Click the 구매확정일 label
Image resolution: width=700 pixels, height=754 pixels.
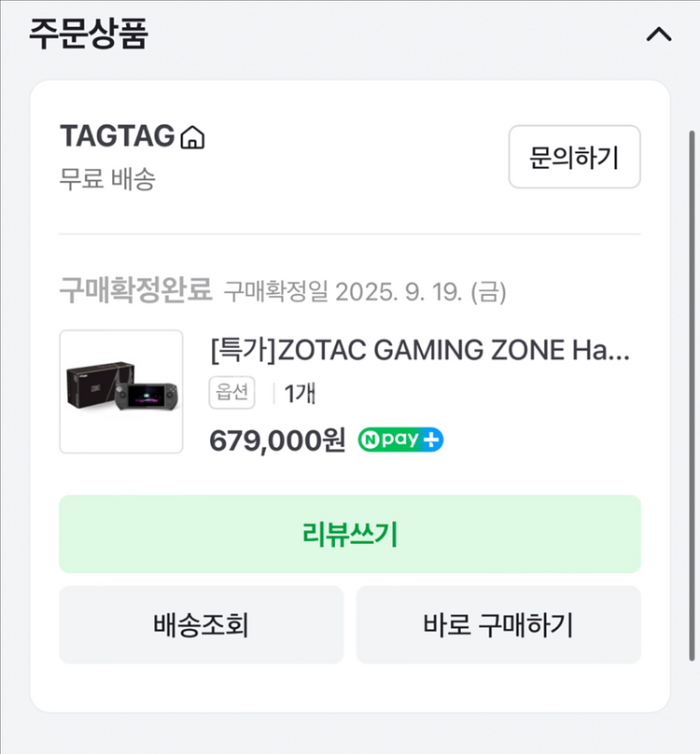click(277, 292)
